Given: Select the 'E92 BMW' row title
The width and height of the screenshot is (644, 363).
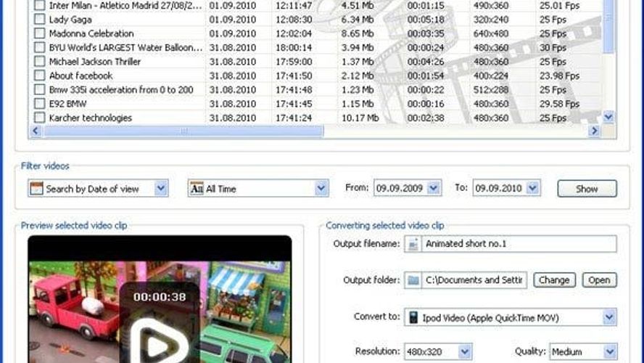Looking at the screenshot, I should (67, 104).
